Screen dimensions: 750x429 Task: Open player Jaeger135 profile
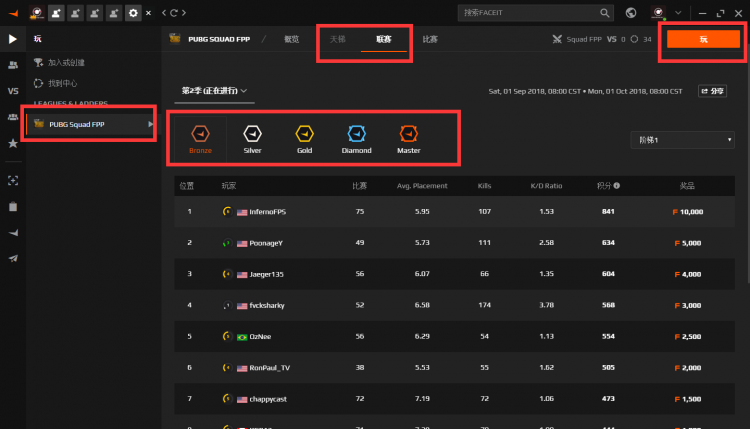266,274
